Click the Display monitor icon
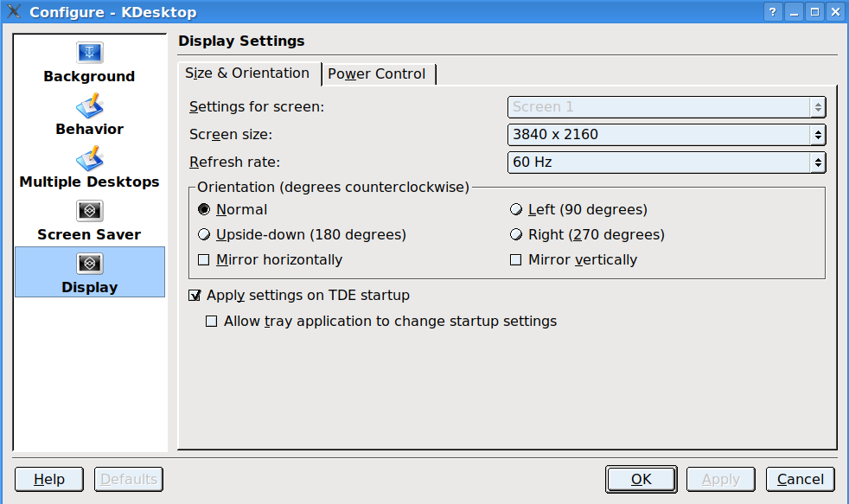The image size is (849, 504). coord(90,264)
